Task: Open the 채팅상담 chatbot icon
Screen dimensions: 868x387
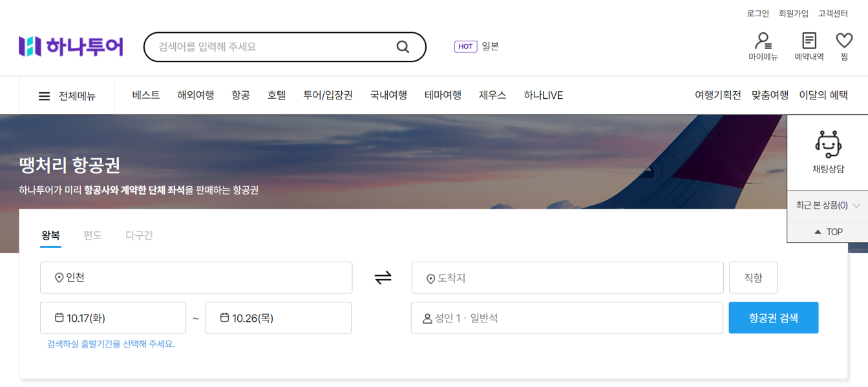Action: [x=828, y=145]
